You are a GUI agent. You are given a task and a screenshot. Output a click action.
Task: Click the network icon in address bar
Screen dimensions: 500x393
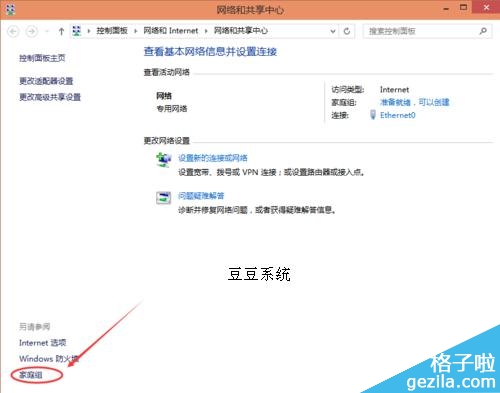[77, 31]
